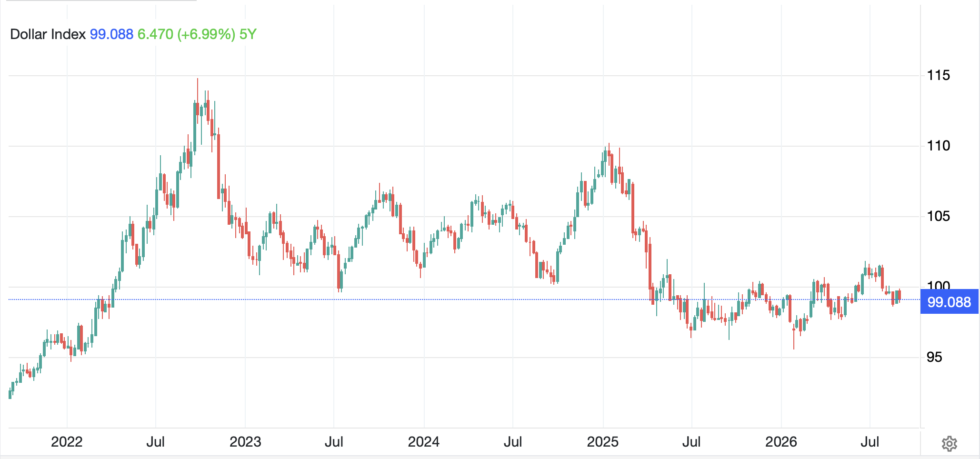Click the Jul label after 2026
Screen dimensions: 980x459
click(870, 442)
